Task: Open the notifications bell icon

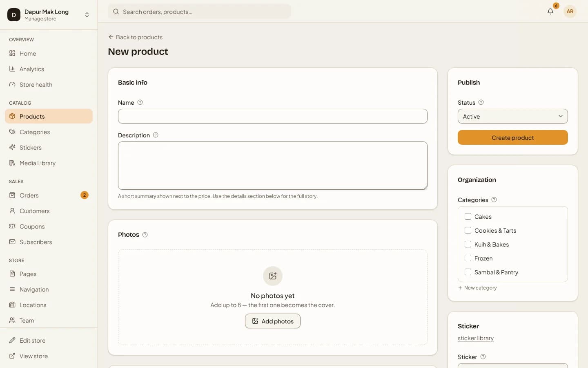Action: point(550,11)
